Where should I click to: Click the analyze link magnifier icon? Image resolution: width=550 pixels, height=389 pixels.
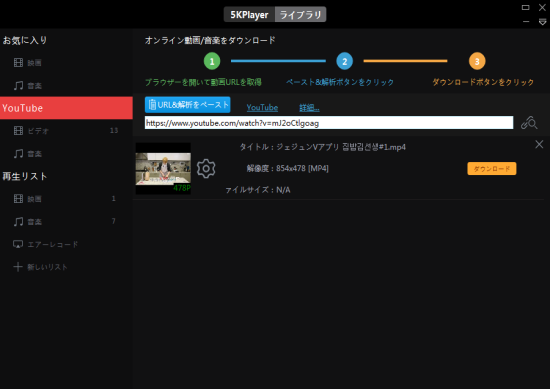click(529, 123)
